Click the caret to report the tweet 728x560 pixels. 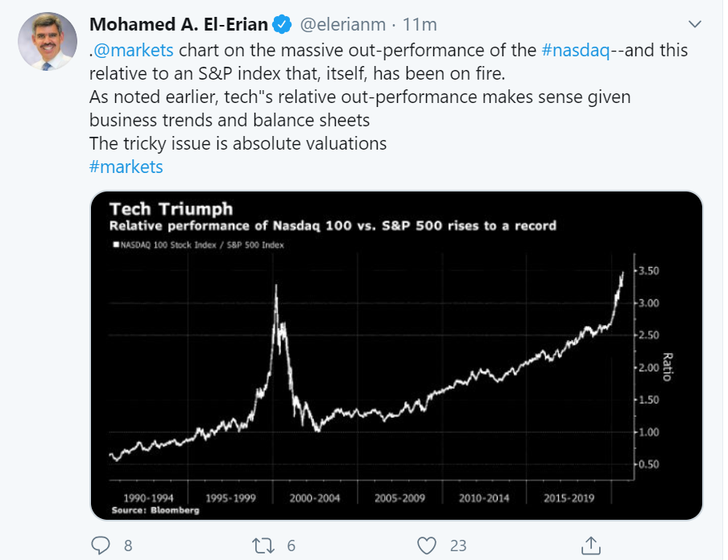coord(696,24)
